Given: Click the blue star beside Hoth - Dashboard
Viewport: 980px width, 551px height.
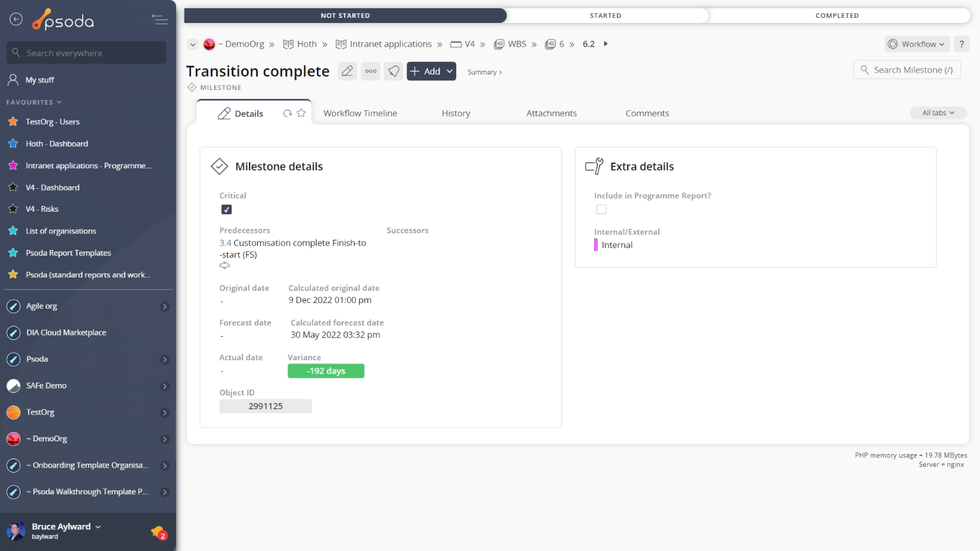Looking at the screenshot, I should tap(13, 143).
